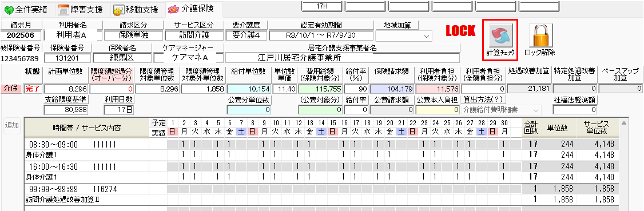The width and height of the screenshot is (644, 211).
Task: Click the 費用総額 value 115,755
Action: (320, 89)
